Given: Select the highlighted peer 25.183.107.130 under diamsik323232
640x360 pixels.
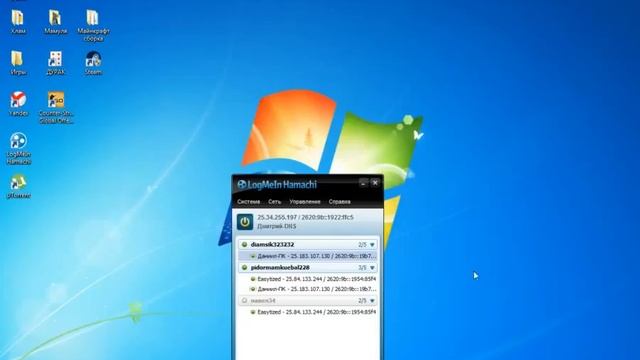Looking at the screenshot, I should pos(308,256).
